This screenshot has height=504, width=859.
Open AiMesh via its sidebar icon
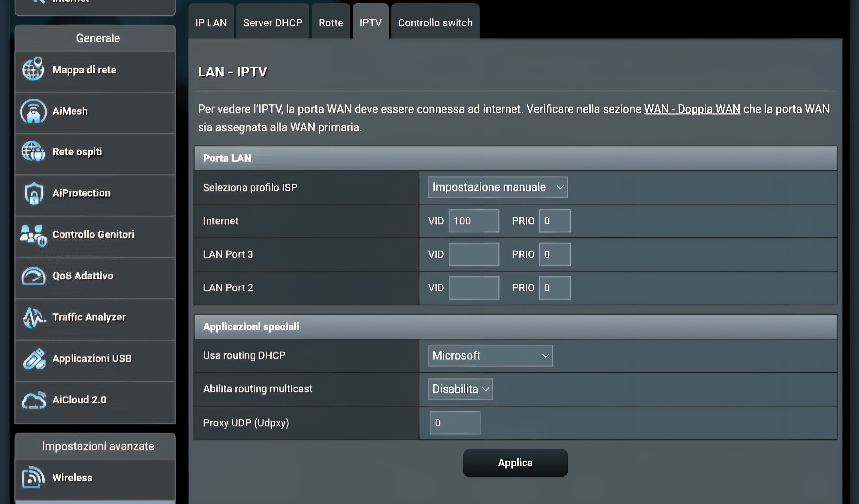tap(33, 111)
